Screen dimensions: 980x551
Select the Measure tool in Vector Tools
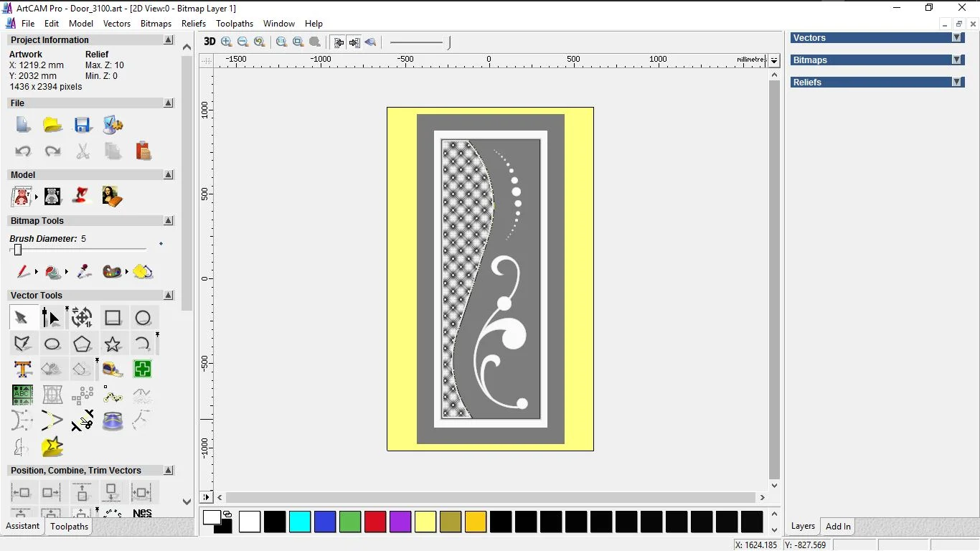113,369
